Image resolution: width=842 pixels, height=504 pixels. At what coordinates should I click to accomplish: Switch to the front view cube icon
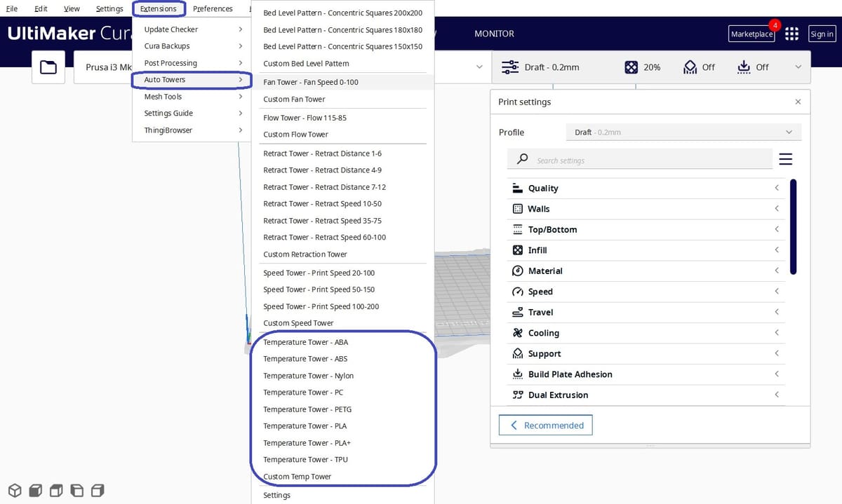36,489
